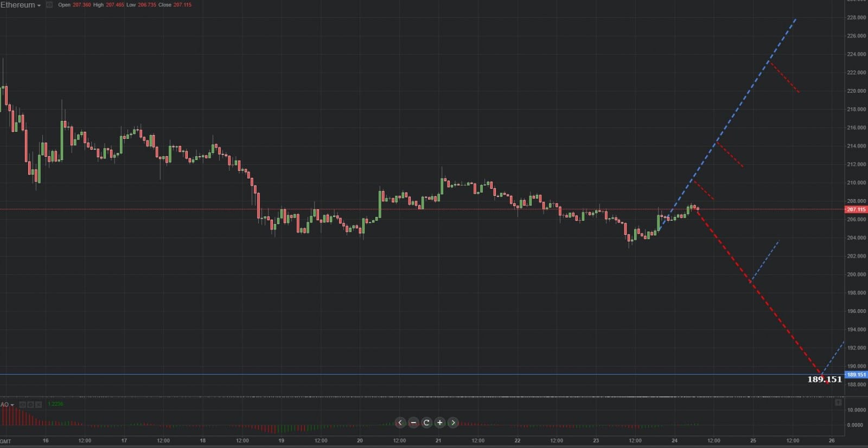The width and height of the screenshot is (868, 448).
Task: Click the date label 16 on time axis
Action: [46, 440]
